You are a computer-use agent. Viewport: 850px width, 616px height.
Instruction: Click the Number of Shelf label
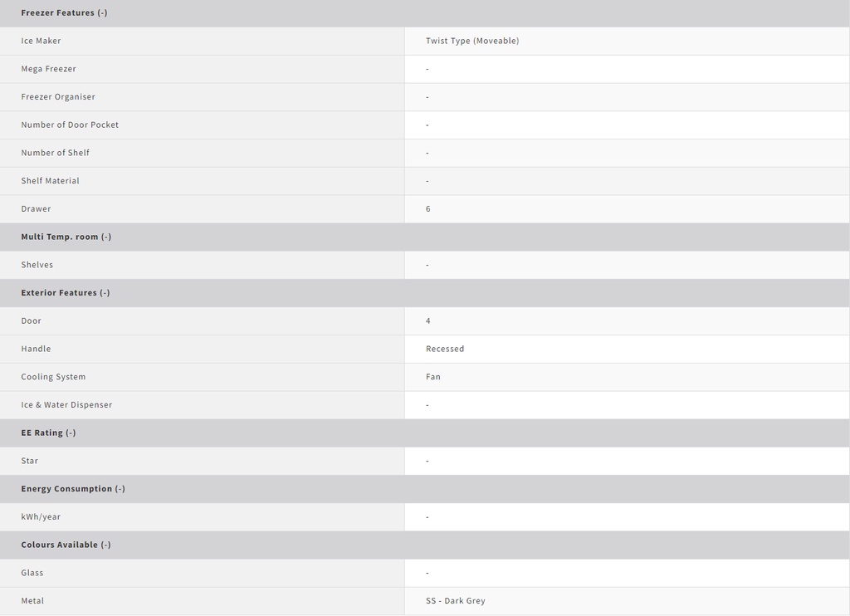tap(55, 153)
